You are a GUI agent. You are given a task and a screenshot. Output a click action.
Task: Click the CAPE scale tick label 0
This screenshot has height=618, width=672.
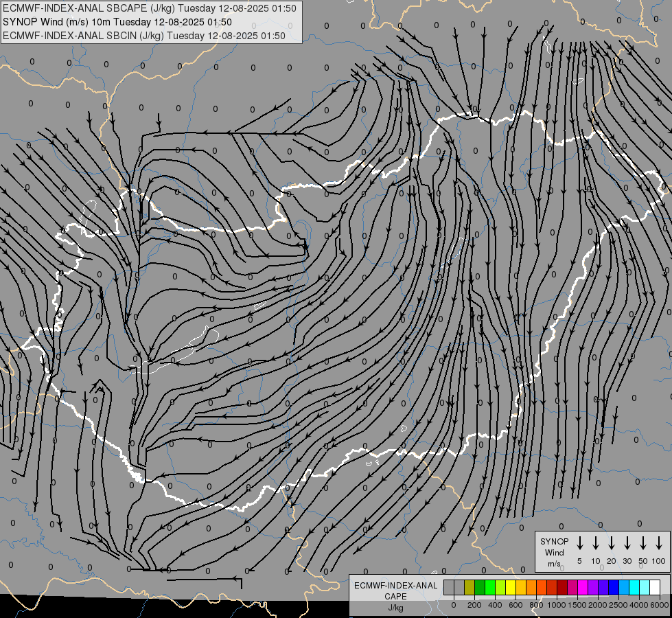[454, 605]
